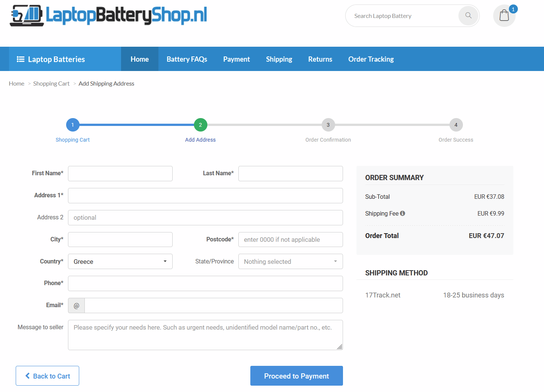The image size is (544, 392).
Task: Follow the Home breadcrumb link
Action: (16, 84)
